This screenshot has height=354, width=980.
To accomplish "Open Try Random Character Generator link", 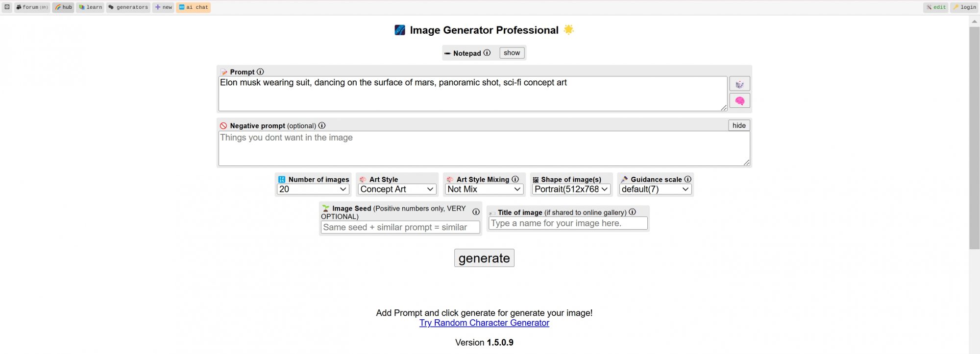I will tap(484, 323).
